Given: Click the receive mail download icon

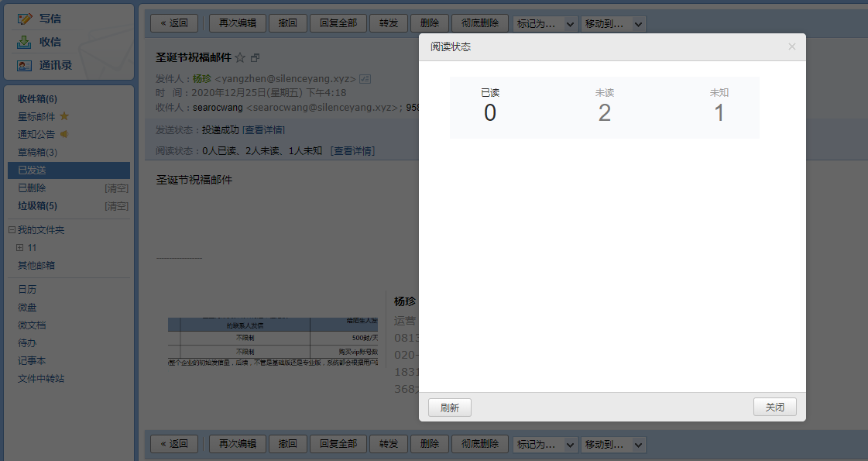Looking at the screenshot, I should [25, 42].
